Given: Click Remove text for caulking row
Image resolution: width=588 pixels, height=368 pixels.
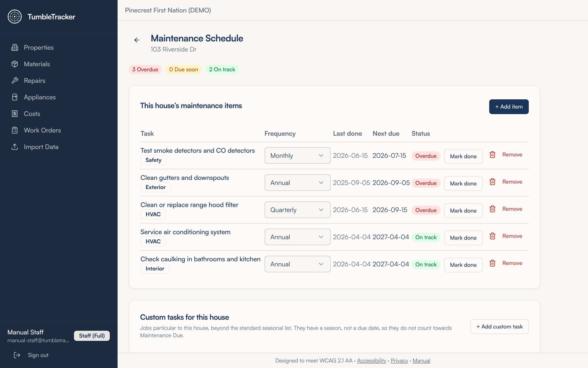Looking at the screenshot, I should click(512, 263).
